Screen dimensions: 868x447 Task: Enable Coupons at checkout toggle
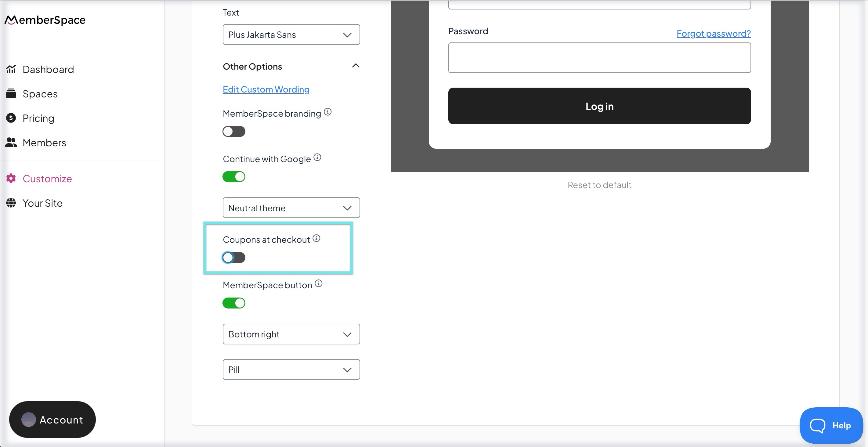(x=233, y=258)
